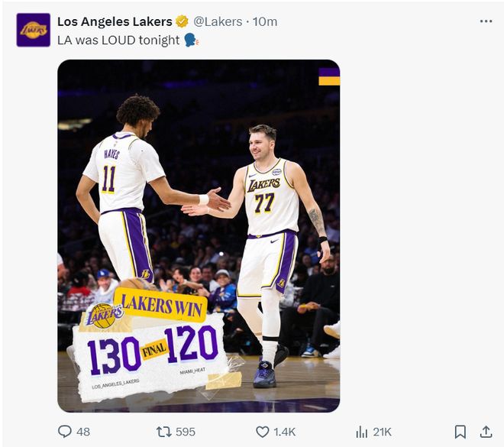Open the three-dot more options menu

(486, 21)
